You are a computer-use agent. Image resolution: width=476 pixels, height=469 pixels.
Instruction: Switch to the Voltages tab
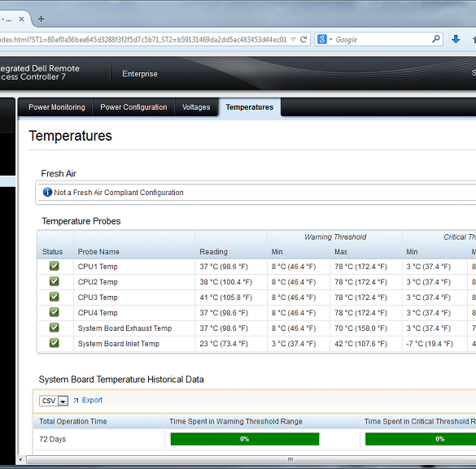click(x=196, y=107)
